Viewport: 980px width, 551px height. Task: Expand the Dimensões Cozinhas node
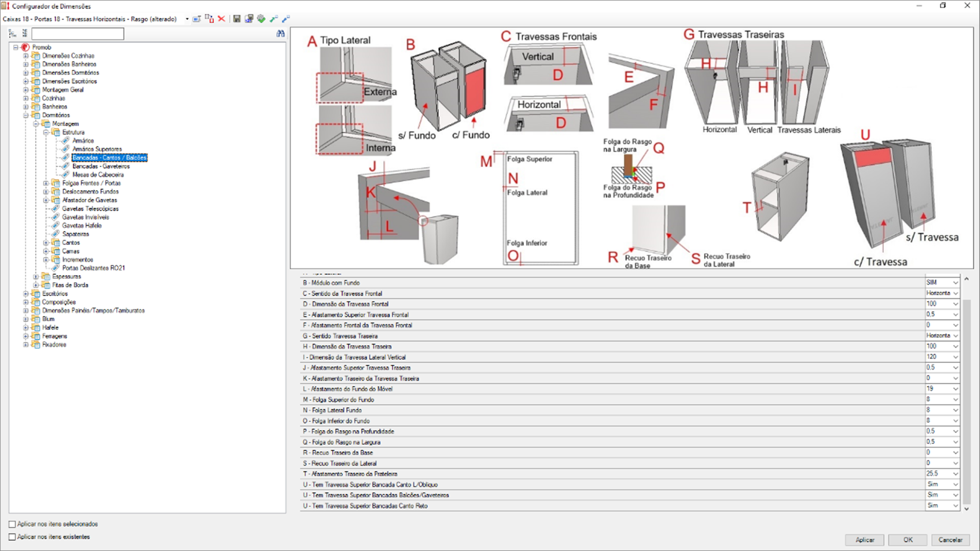26,56
